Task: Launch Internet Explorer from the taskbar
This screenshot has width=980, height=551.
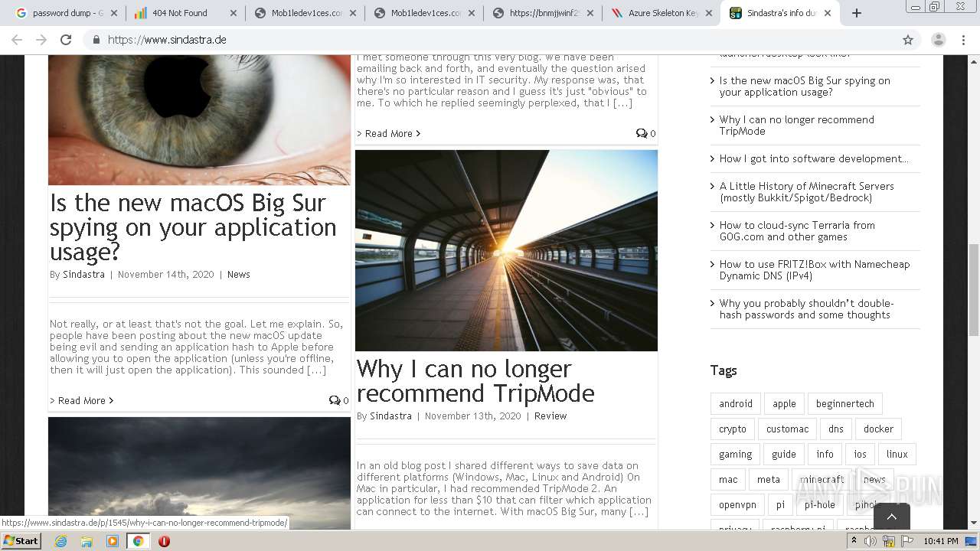Action: (60, 540)
